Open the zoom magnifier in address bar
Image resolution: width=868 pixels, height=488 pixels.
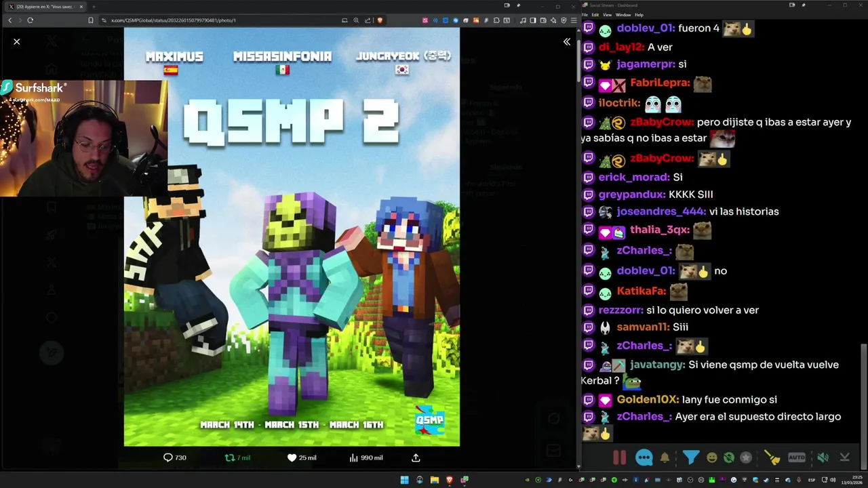point(357,20)
